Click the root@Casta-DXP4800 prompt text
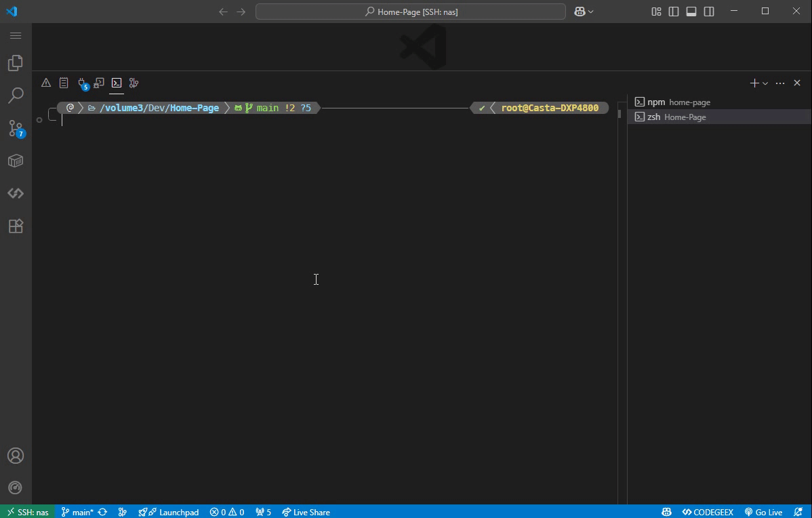This screenshot has width=812, height=518. tap(550, 108)
